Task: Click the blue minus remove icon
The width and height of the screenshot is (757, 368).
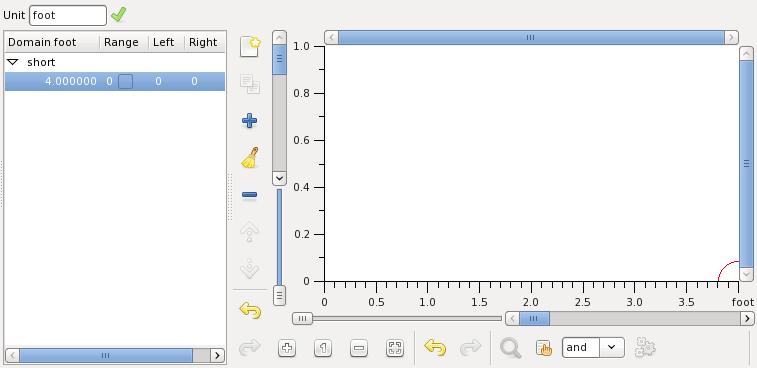Action: point(249,195)
